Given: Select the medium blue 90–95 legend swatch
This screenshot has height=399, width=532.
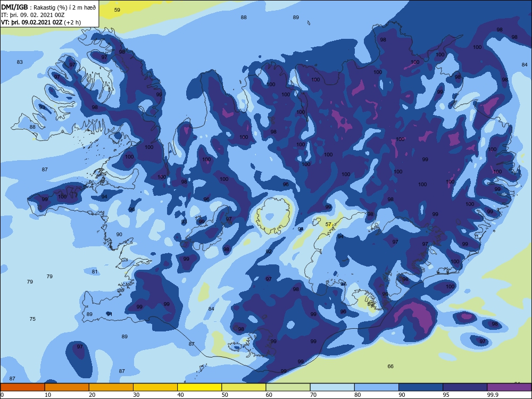Looking at the screenshot, I should tap(421, 387).
